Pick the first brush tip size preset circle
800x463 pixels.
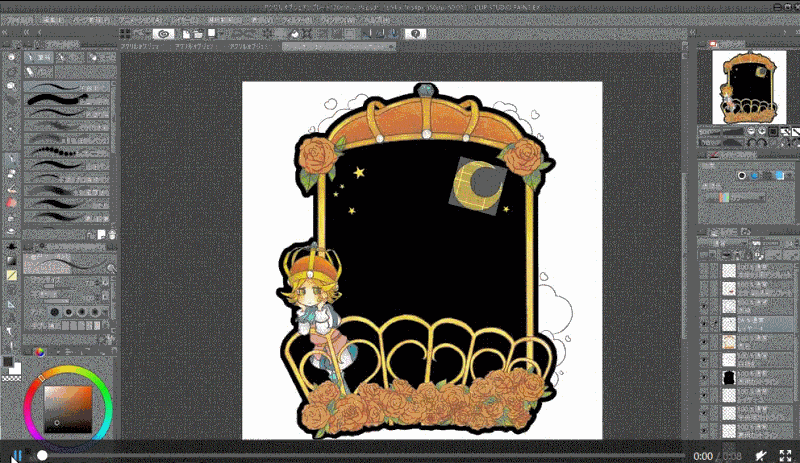tap(54, 312)
